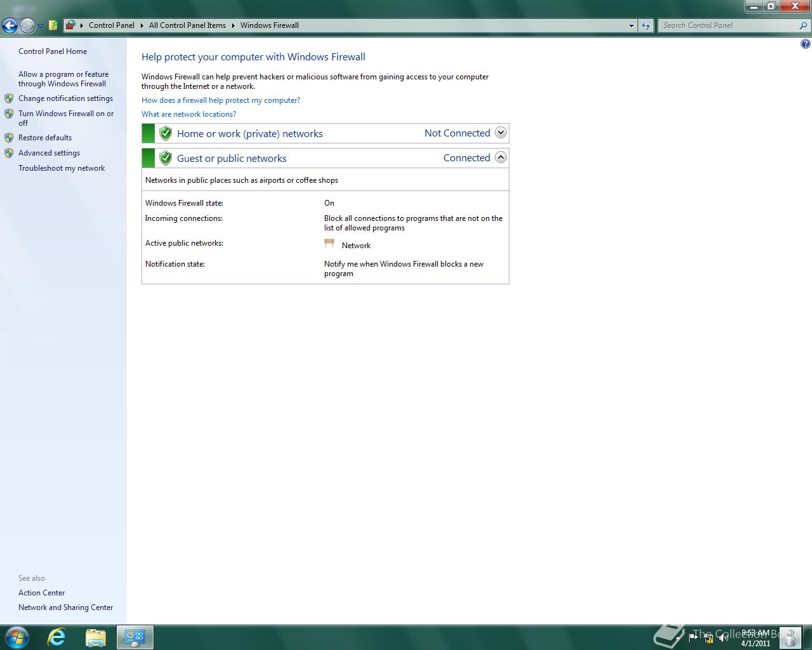Open Troubleshoot my network link
Viewport: 812px width, 650px height.
pos(62,168)
